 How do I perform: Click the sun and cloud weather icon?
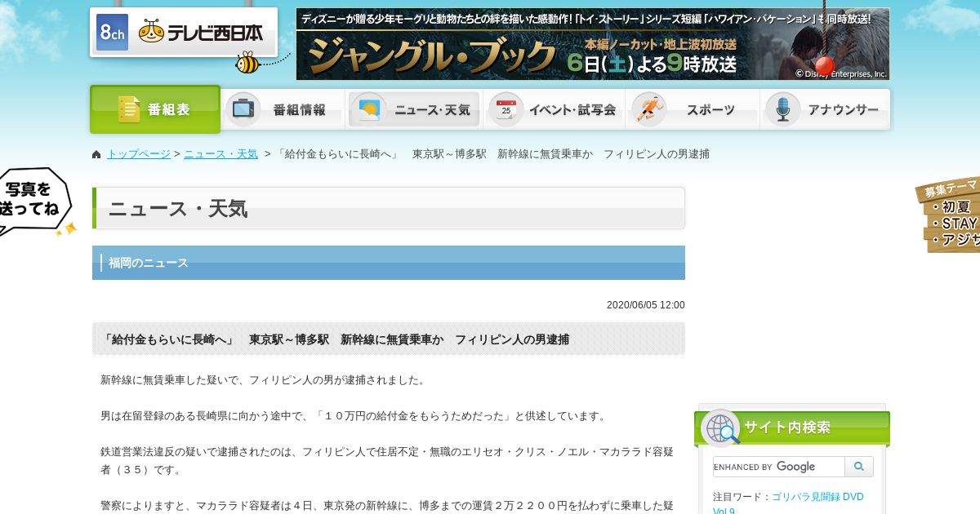tap(368, 109)
